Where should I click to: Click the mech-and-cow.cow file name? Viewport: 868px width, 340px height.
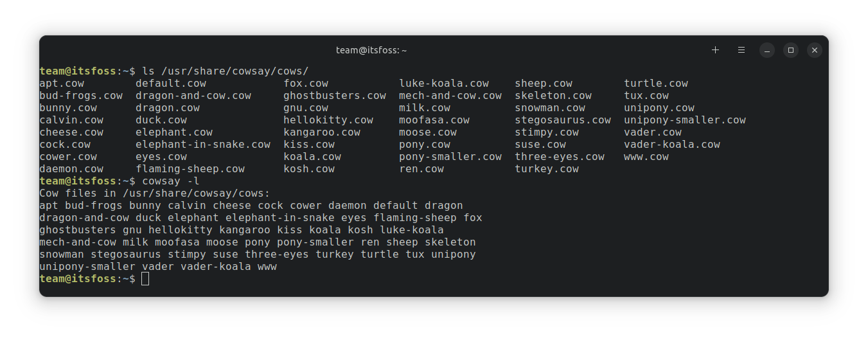[450, 96]
